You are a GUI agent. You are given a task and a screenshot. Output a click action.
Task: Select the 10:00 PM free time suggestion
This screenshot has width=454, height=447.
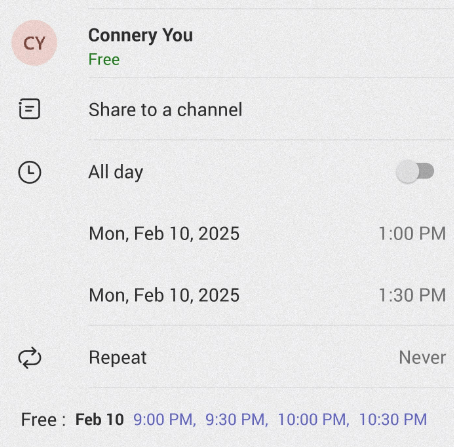tap(313, 419)
